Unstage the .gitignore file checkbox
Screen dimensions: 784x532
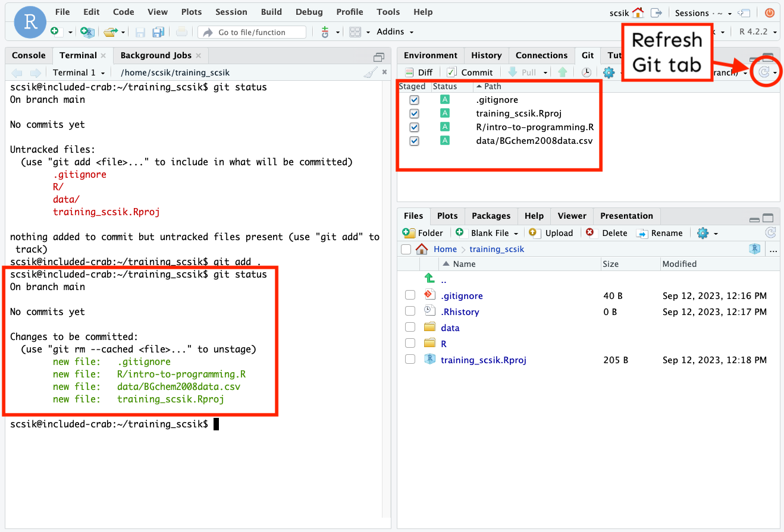click(415, 100)
